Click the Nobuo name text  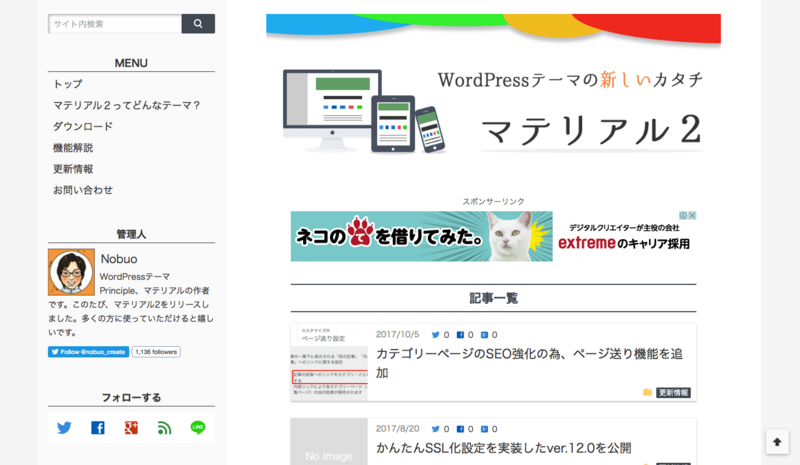(119, 259)
